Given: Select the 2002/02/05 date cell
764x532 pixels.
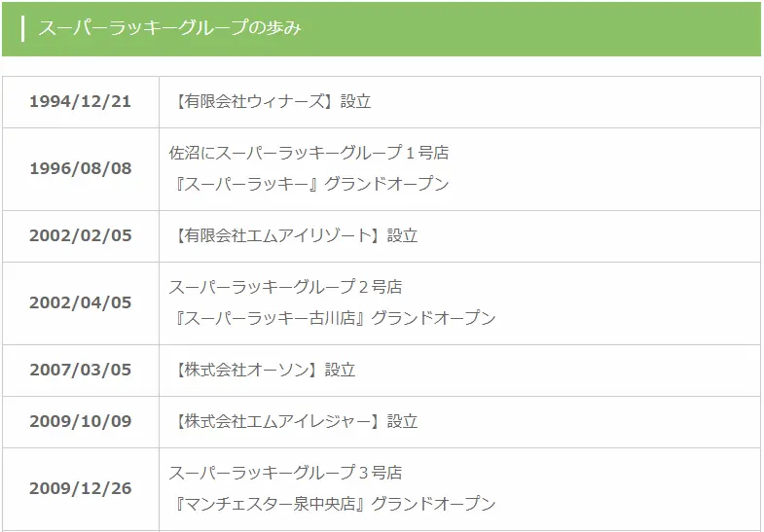Looking at the screenshot, I should coord(81,236).
